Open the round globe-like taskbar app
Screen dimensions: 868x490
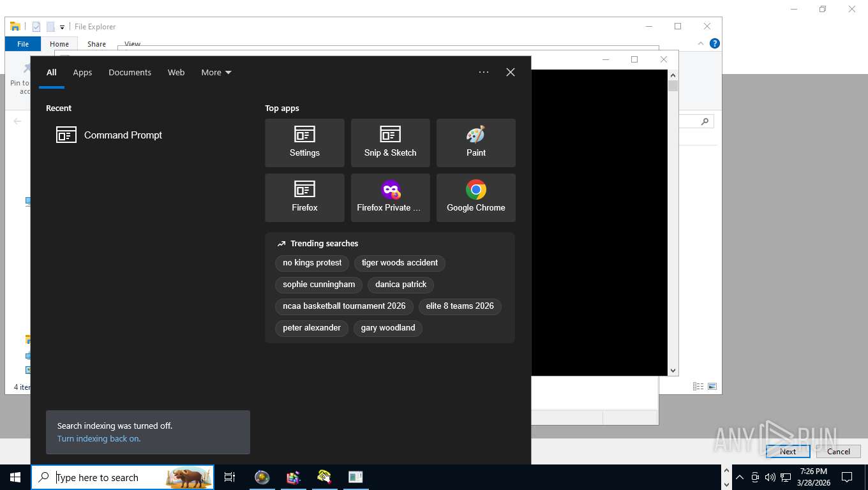tap(262, 477)
